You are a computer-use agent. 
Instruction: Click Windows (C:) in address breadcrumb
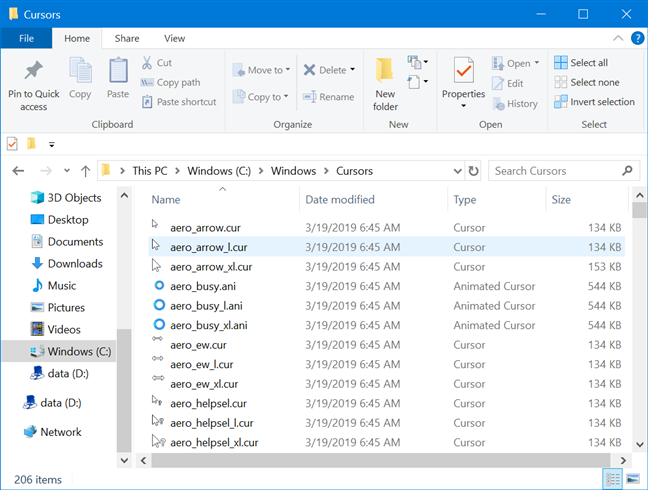coord(219,171)
